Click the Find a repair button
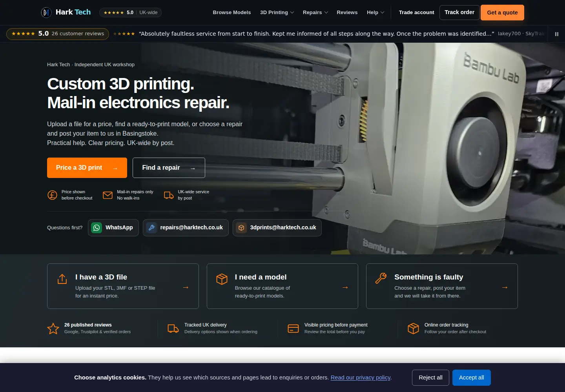 click(169, 168)
